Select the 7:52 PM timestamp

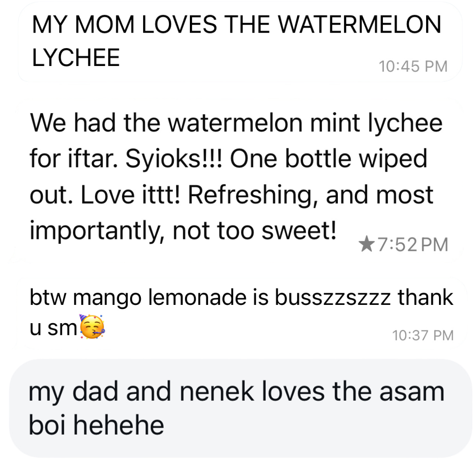click(x=413, y=245)
